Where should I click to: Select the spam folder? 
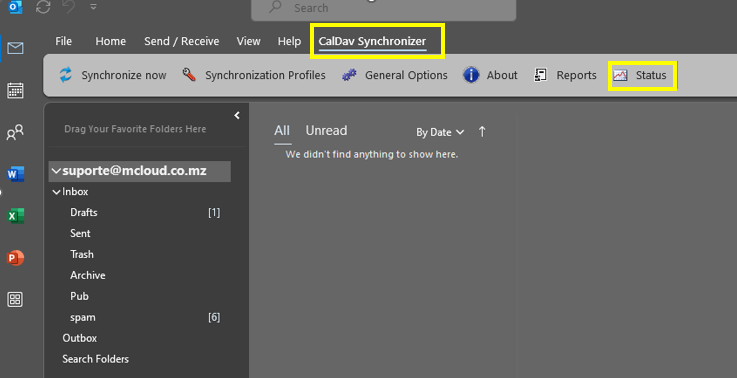point(83,318)
